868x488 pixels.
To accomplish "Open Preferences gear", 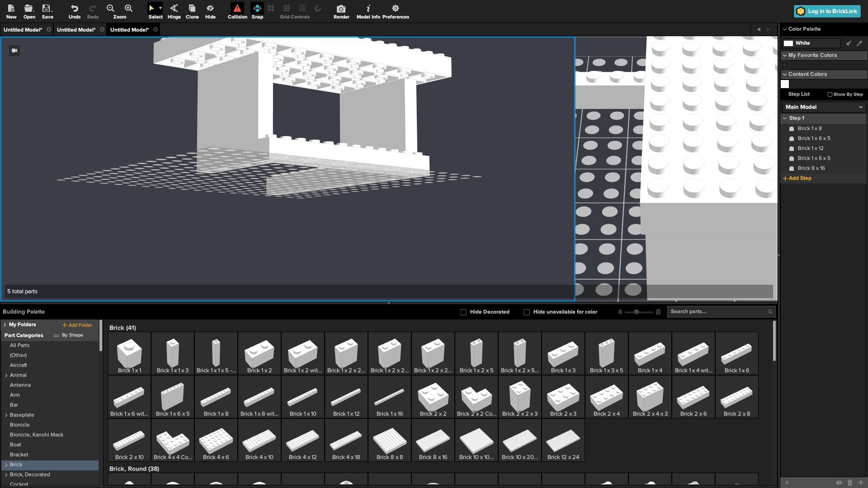I will 396,11.
